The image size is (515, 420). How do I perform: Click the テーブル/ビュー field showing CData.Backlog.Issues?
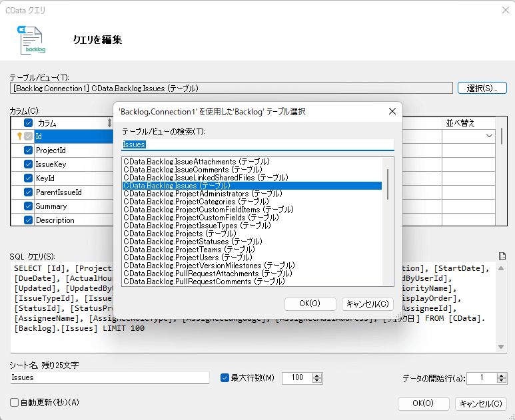(231, 88)
